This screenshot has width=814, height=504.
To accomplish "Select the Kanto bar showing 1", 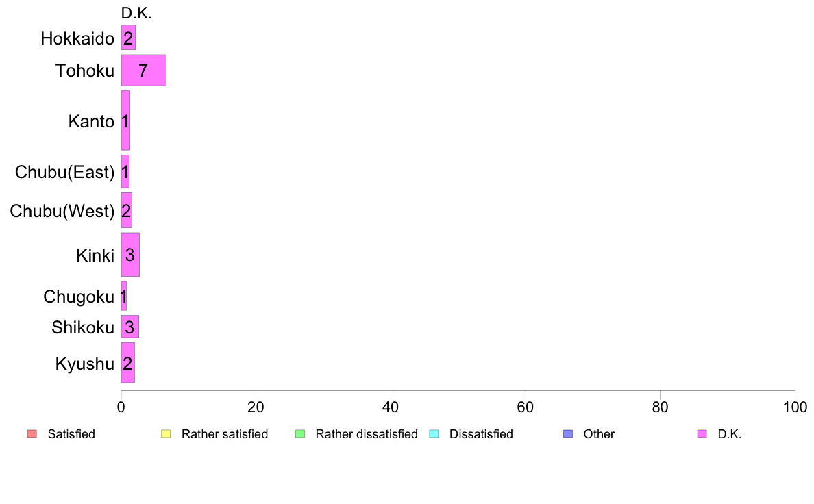I will pos(125,121).
